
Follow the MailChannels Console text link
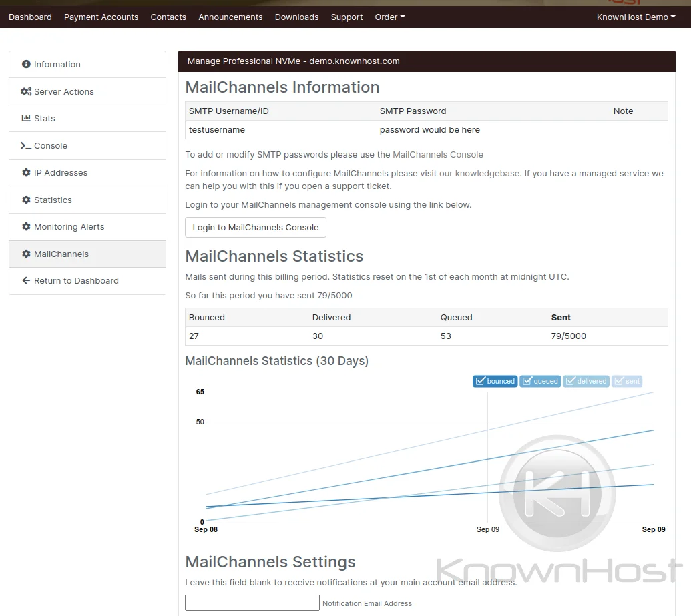(x=437, y=155)
